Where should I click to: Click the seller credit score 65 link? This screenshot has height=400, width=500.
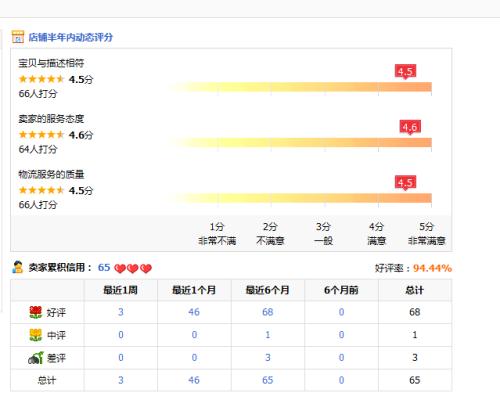pyautogui.click(x=104, y=267)
